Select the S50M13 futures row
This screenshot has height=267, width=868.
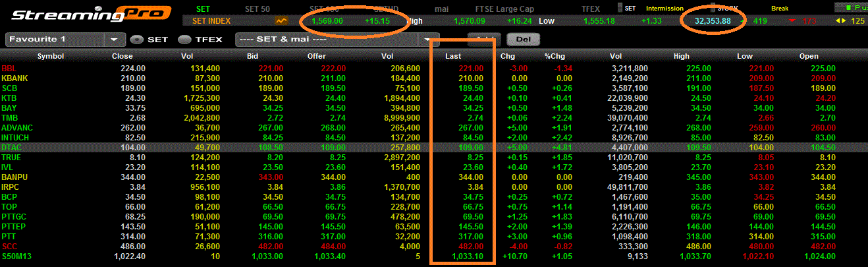(x=434, y=256)
